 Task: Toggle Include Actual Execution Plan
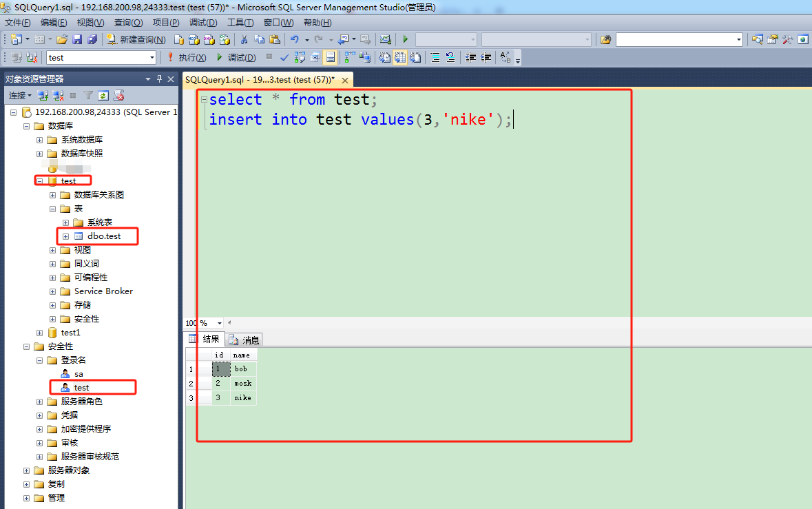(350, 57)
